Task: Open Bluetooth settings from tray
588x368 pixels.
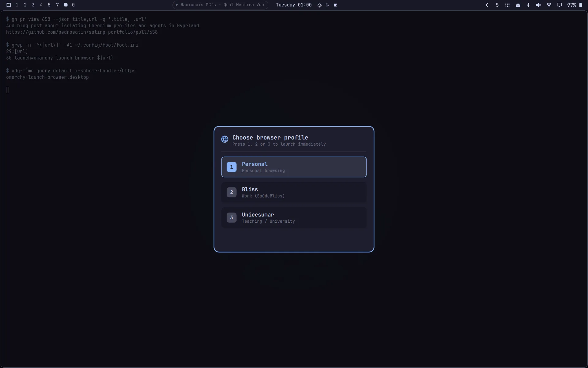Action: [x=528, y=5]
